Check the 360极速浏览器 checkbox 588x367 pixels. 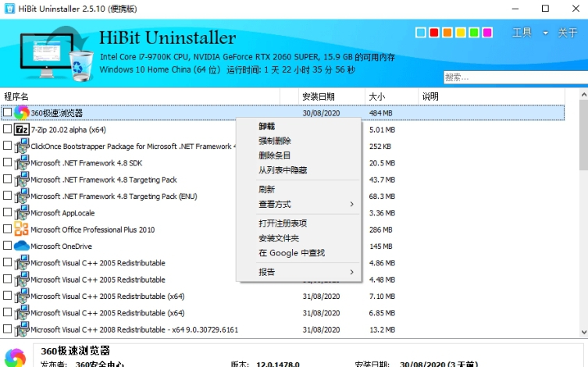[x=8, y=112]
